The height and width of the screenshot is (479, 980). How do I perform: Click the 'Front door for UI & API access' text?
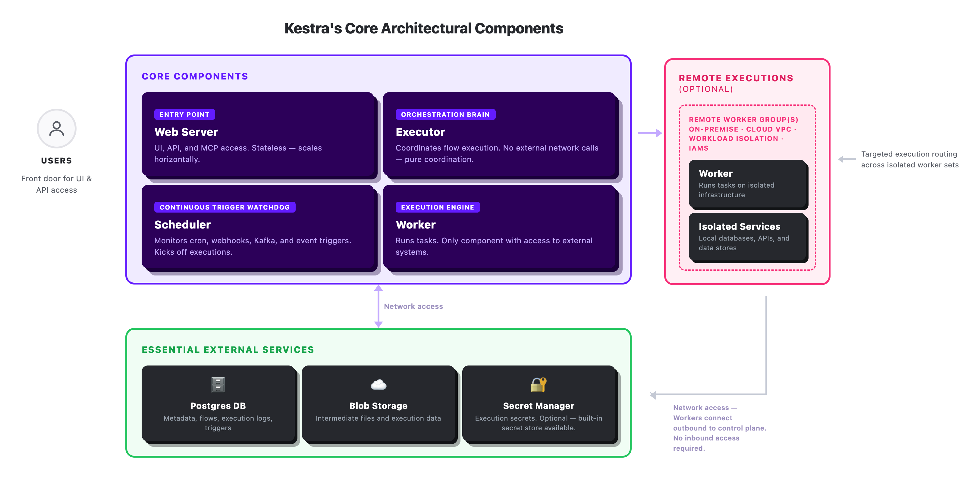56,184
